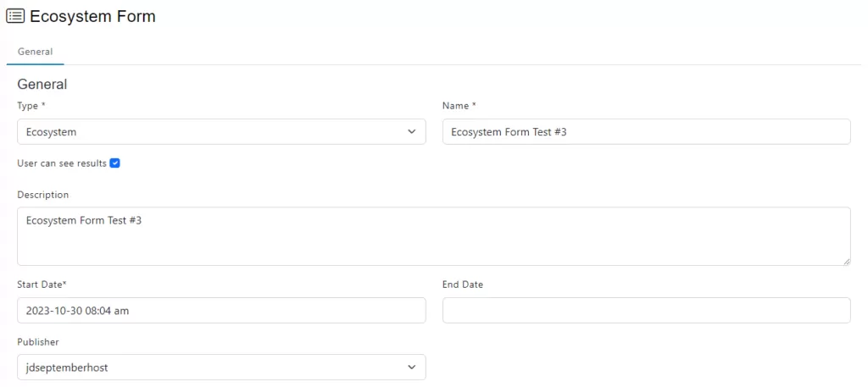Screen dimensions: 868x387
Task: Click the 'End Date' field label
Action: pyautogui.click(x=463, y=285)
